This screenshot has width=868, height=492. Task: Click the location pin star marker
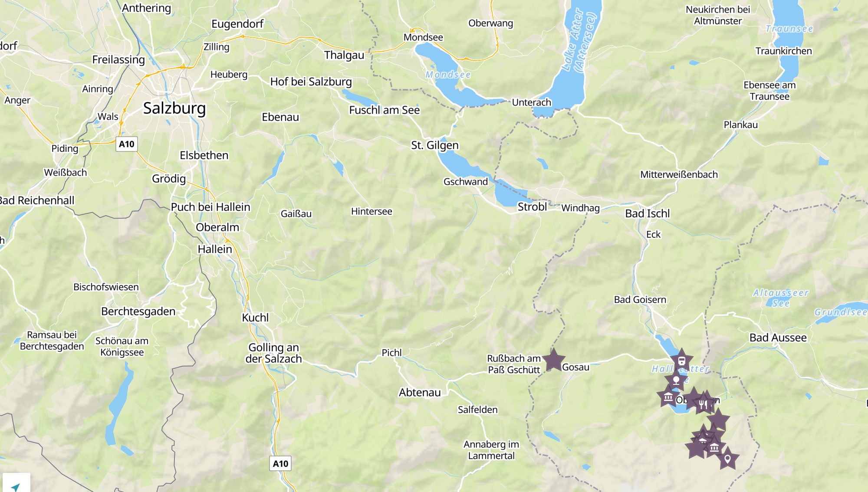(727, 458)
